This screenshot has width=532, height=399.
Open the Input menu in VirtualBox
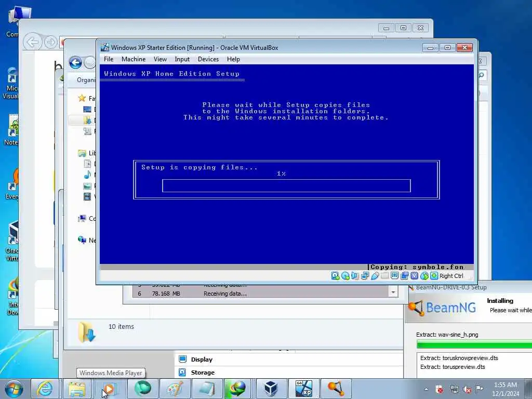[182, 59]
